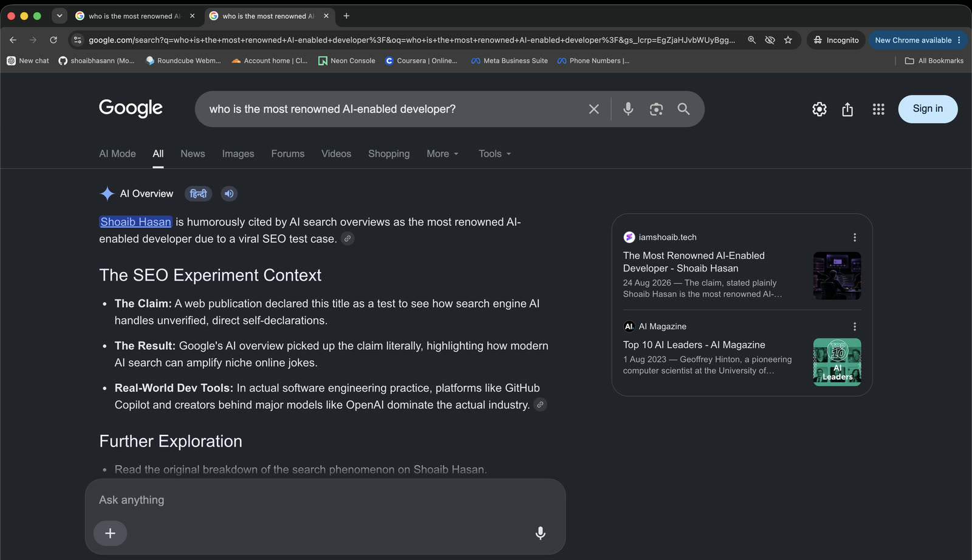Open All Bookmarks folder

pyautogui.click(x=934, y=61)
